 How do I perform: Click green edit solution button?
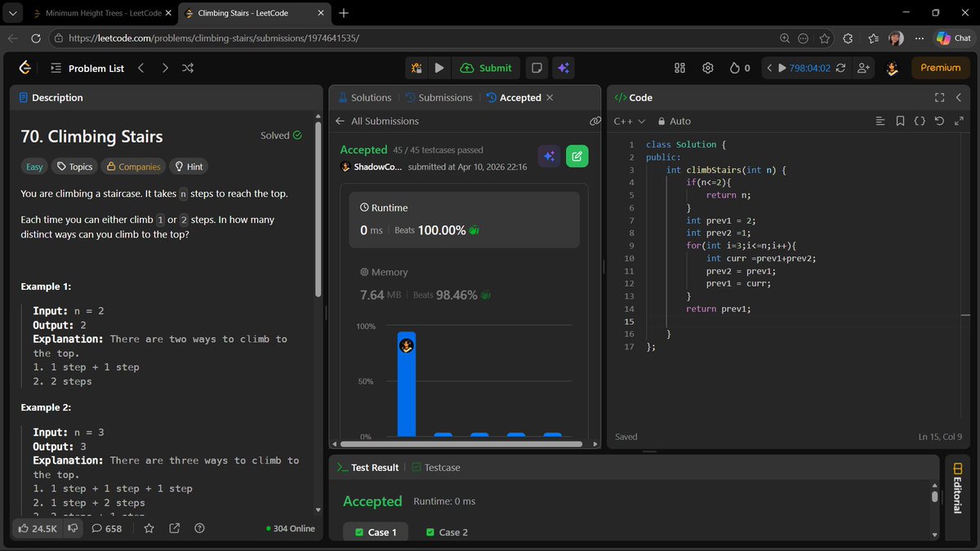[577, 156]
